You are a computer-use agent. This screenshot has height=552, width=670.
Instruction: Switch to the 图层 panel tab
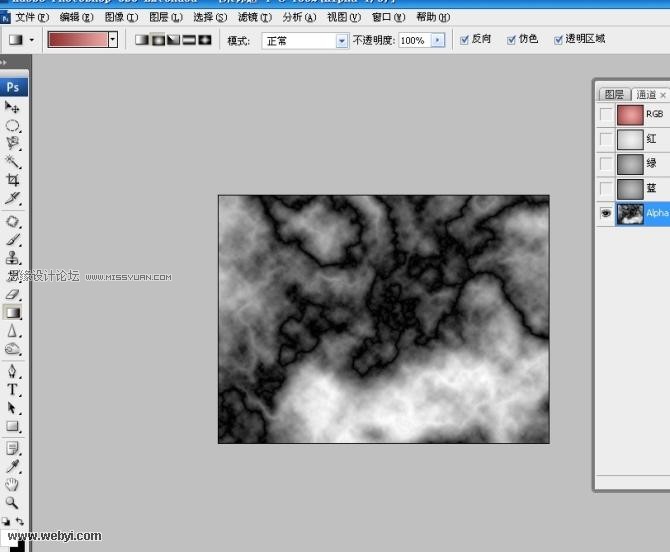pyautogui.click(x=614, y=94)
